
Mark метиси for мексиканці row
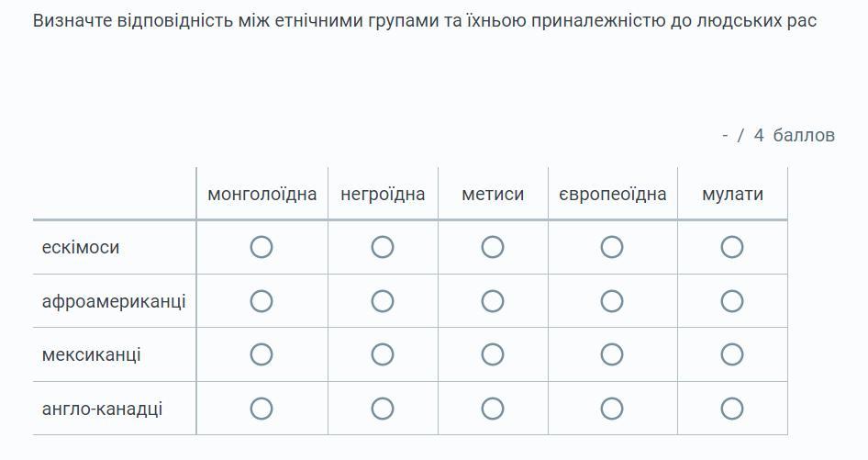click(x=493, y=354)
